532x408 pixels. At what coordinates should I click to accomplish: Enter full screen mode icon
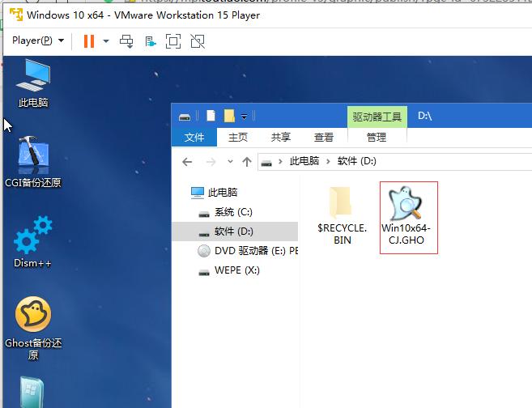173,41
